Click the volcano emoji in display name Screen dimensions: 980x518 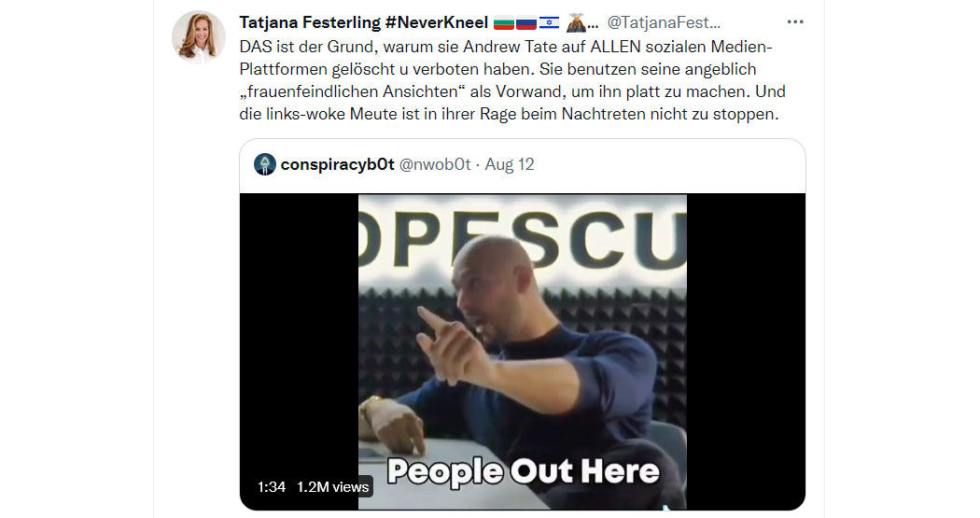pyautogui.click(x=576, y=23)
